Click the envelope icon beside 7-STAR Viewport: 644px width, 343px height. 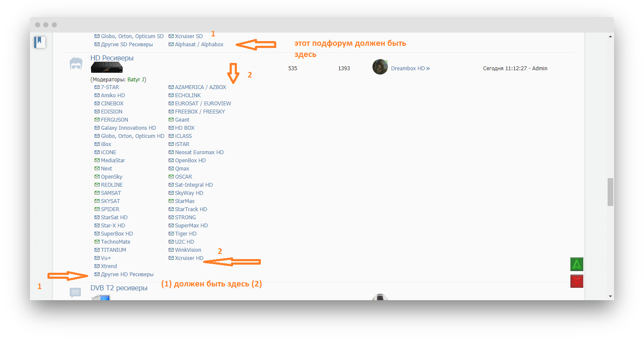click(97, 87)
